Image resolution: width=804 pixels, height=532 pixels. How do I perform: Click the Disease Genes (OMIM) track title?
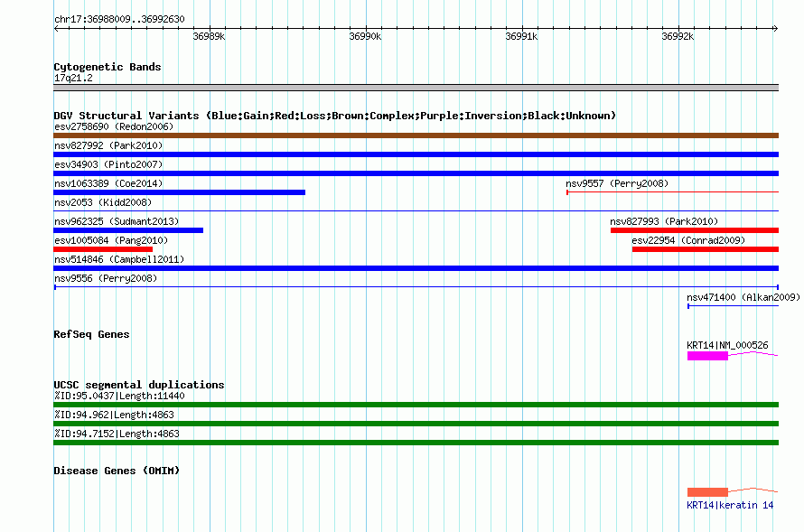click(117, 471)
